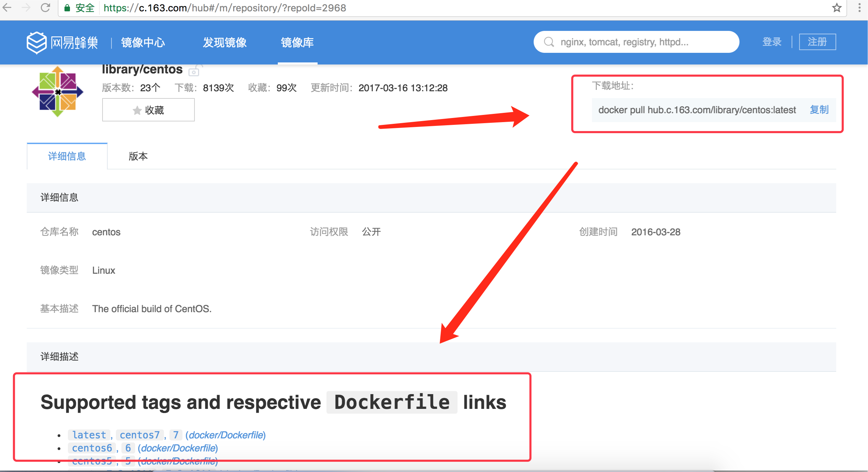Click the image search input field
868x472 pixels.
pyautogui.click(x=636, y=42)
